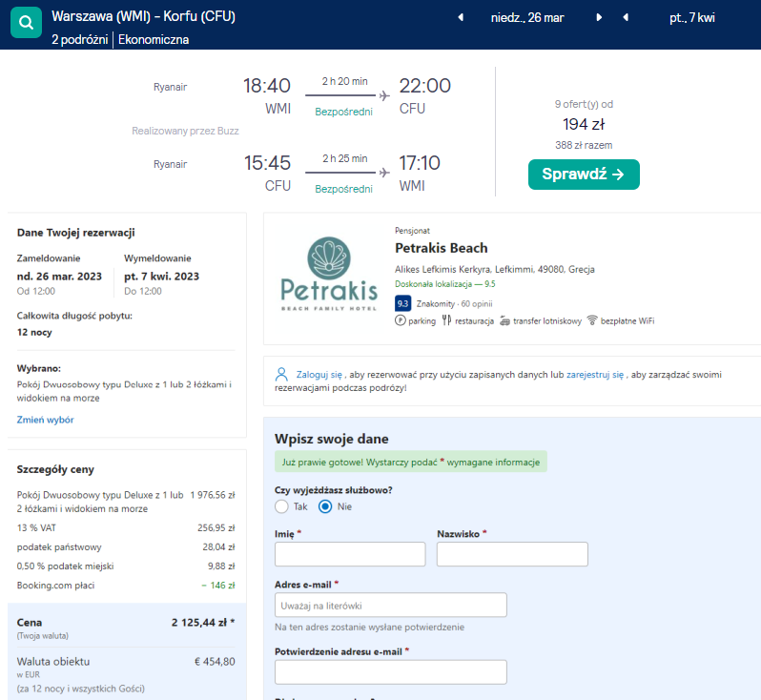Go to previous return date arrow
The image size is (761, 700).
point(626,17)
